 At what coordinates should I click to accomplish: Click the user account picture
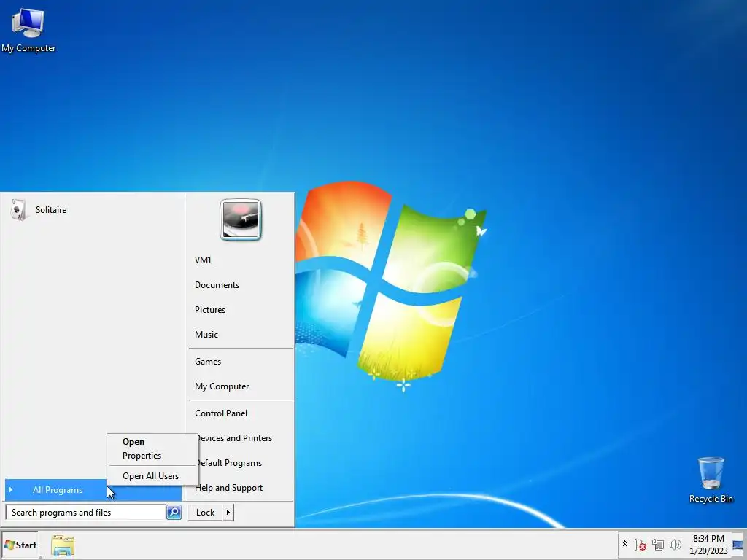coord(241,219)
